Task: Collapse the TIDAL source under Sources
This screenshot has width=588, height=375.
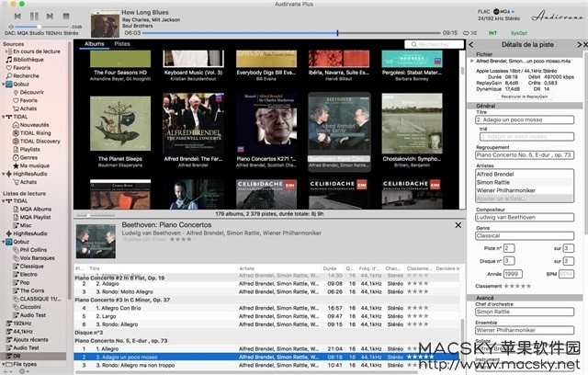Action: 4,117
